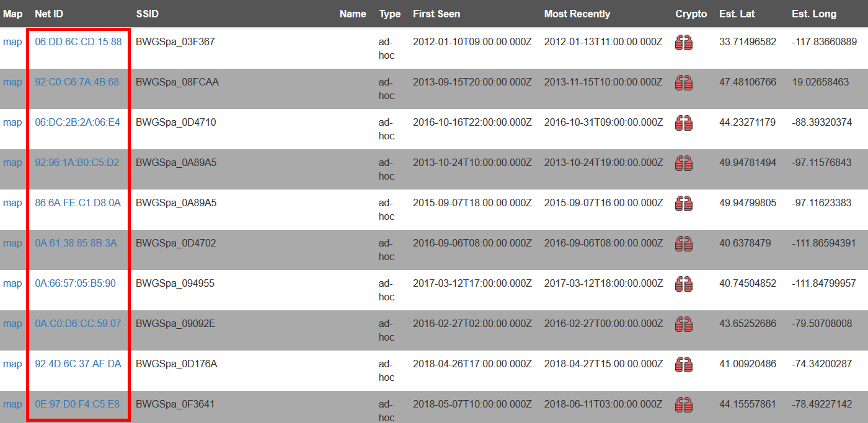Open Net ID link 92:C0:C6:7A:4B:68

coord(77,82)
